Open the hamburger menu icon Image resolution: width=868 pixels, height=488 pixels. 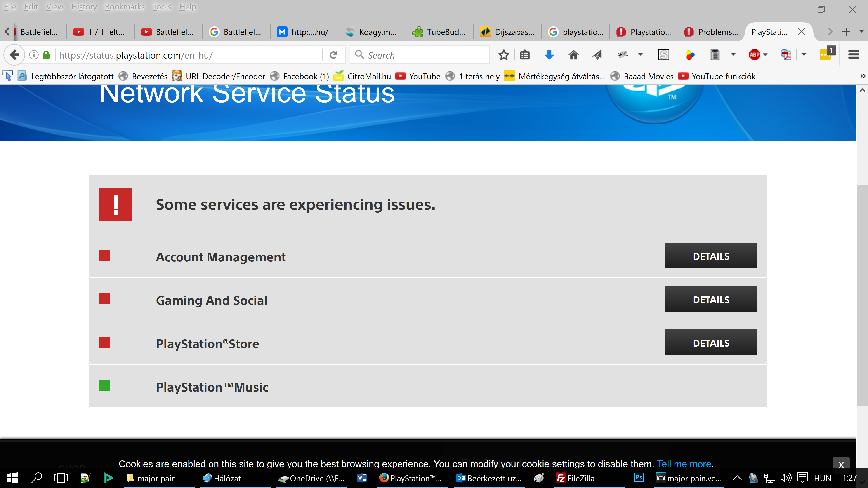[854, 54]
